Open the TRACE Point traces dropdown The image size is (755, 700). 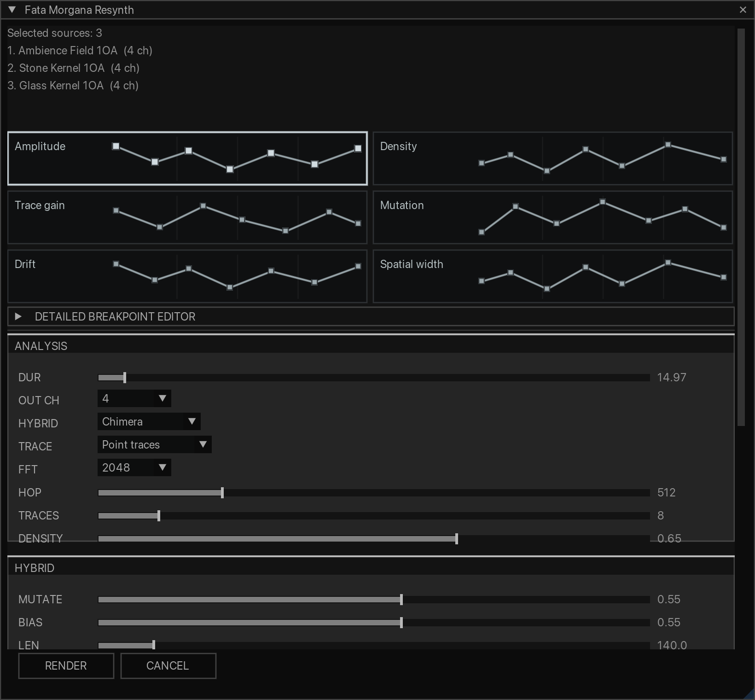[154, 444]
